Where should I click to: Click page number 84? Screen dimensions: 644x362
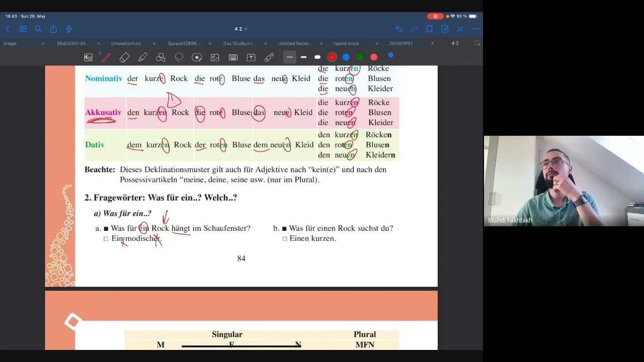[x=242, y=258]
